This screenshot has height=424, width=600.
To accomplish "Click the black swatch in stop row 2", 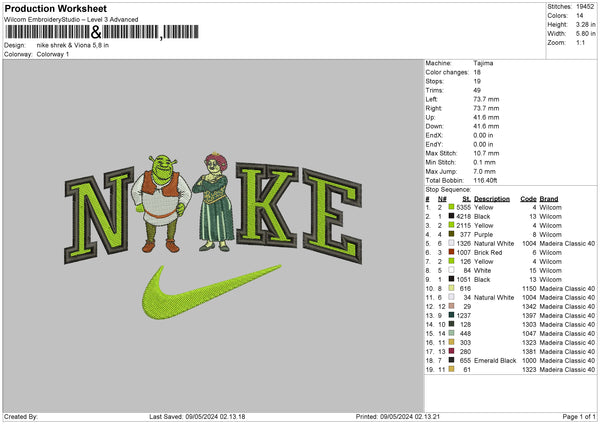I will pyautogui.click(x=451, y=216).
